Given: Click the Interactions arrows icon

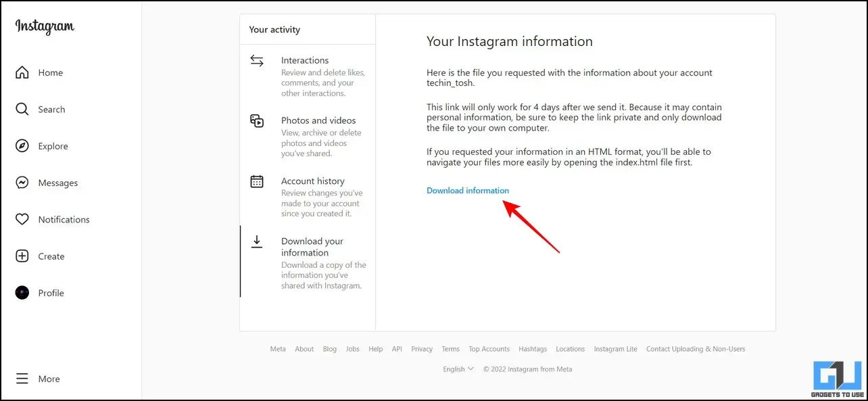Looking at the screenshot, I should tap(257, 61).
